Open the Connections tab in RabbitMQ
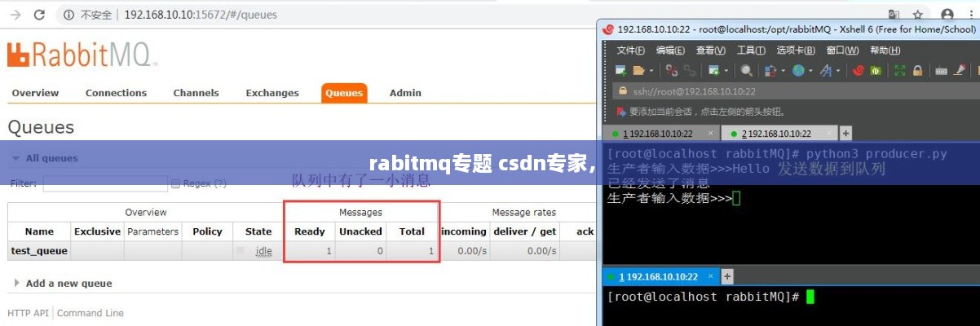Screen dimensions: 980x326 coord(116,93)
